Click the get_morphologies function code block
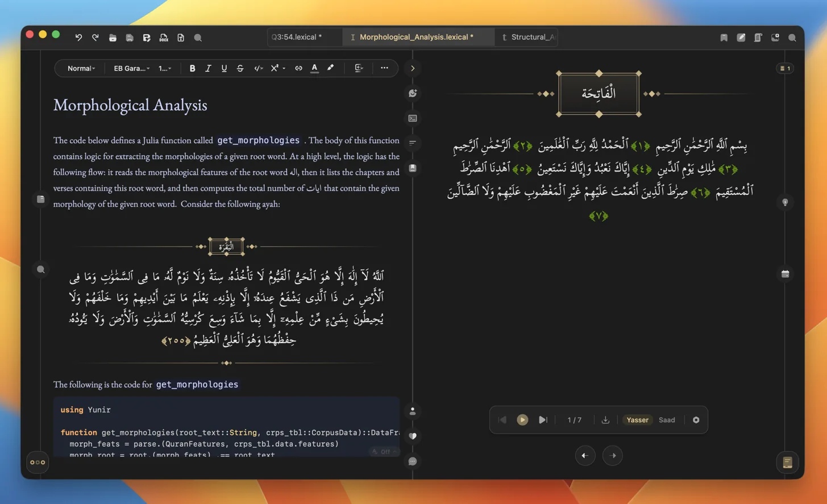The height and width of the screenshot is (504, 827). click(x=226, y=427)
